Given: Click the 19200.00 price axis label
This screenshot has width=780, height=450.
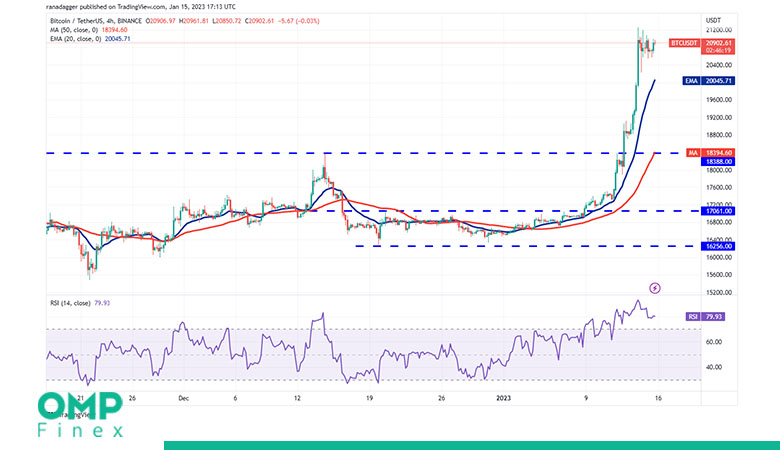Looking at the screenshot, I should coord(718,117).
